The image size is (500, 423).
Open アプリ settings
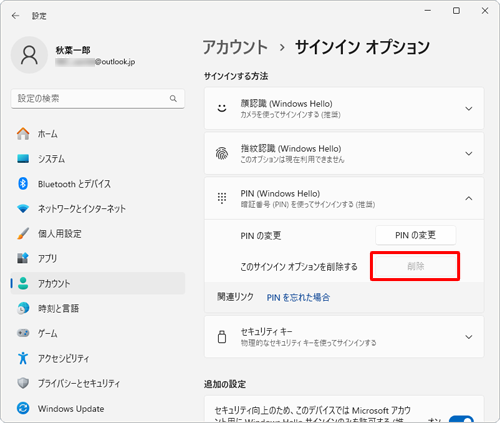[98, 258]
